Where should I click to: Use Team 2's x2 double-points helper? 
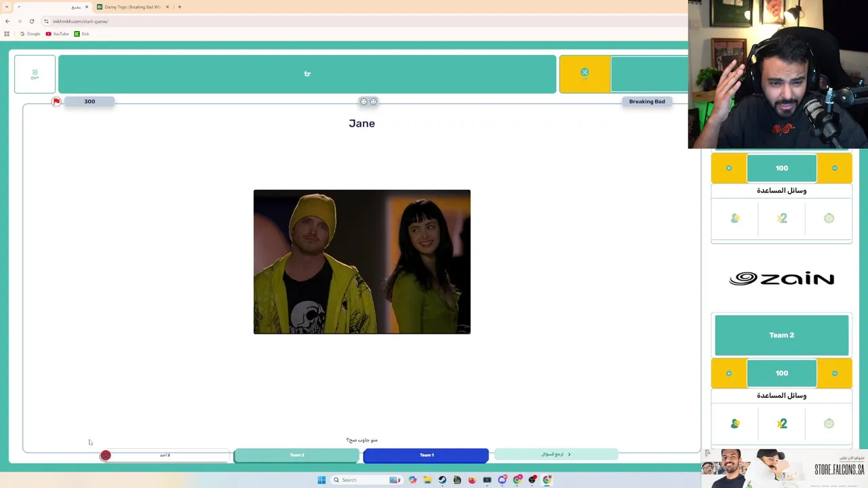[782, 424]
